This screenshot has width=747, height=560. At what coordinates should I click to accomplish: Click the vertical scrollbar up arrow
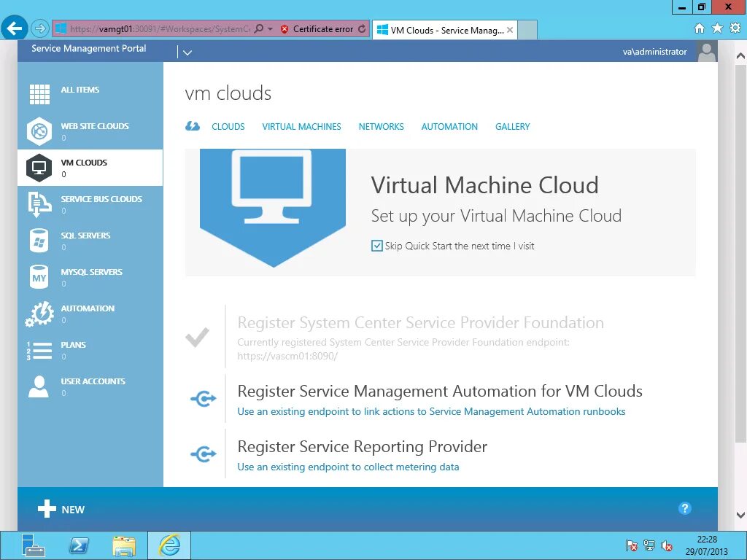pyautogui.click(x=740, y=55)
